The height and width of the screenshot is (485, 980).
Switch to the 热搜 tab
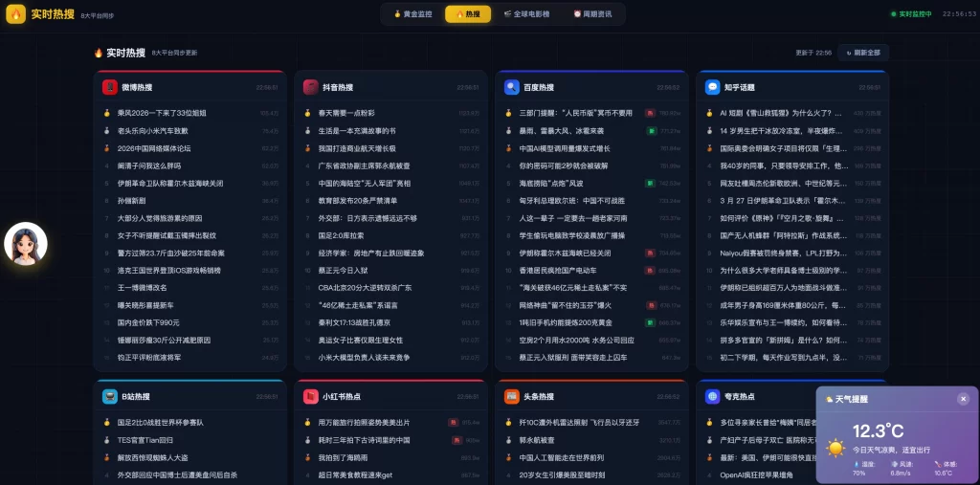(x=468, y=13)
